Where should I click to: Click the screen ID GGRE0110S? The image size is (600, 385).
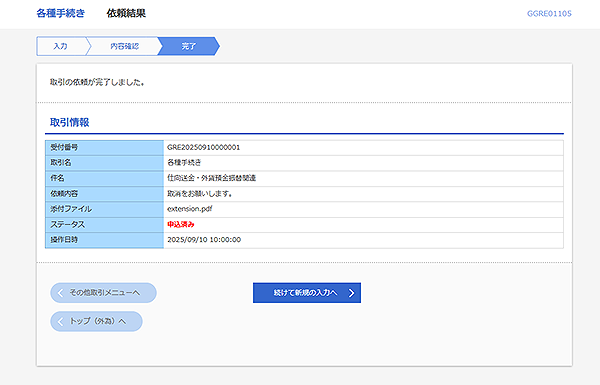pos(549,14)
